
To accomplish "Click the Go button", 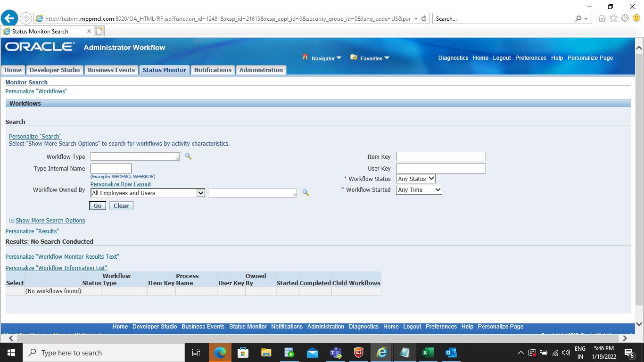I will [x=98, y=206].
